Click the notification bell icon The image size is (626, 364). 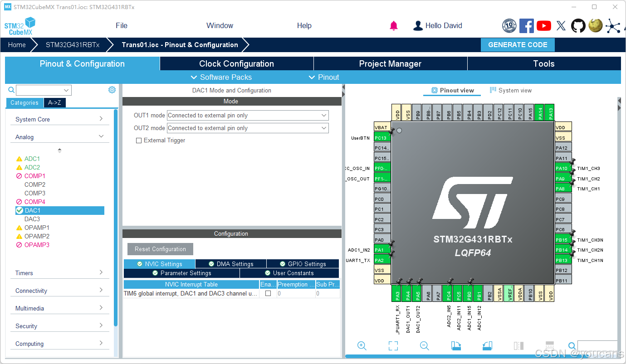point(394,26)
